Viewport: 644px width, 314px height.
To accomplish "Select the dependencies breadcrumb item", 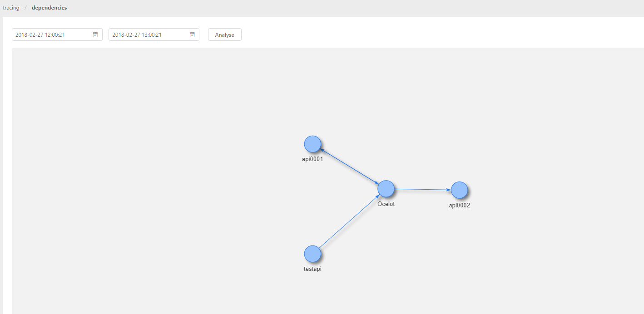I will coord(50,8).
